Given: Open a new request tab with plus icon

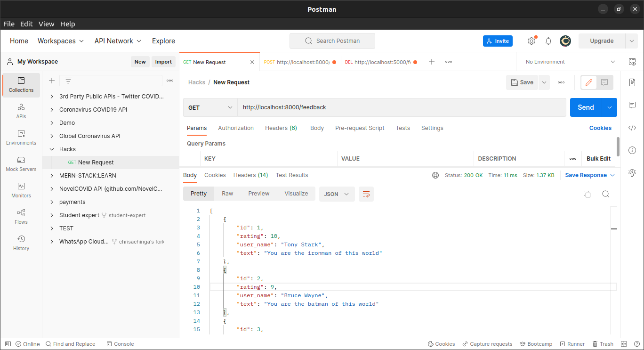Looking at the screenshot, I should (432, 62).
